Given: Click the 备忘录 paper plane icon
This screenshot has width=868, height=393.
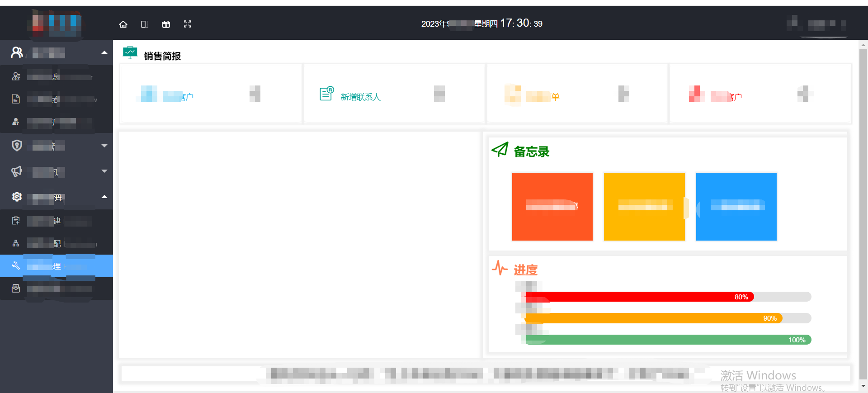Looking at the screenshot, I should coord(500,150).
